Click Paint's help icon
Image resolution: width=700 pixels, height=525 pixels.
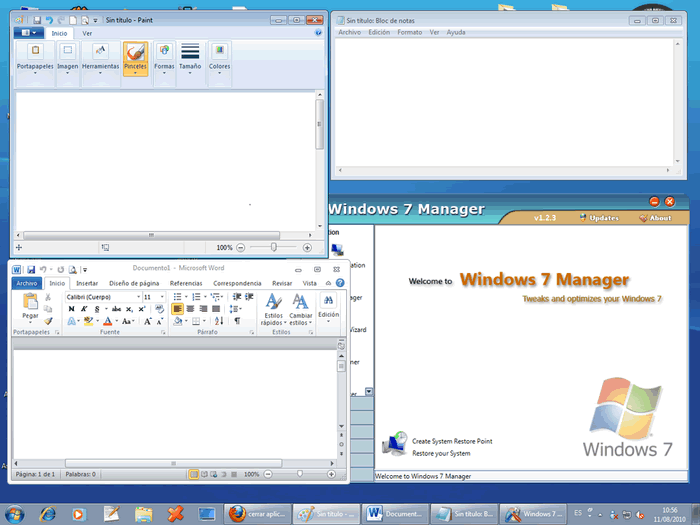(x=318, y=33)
